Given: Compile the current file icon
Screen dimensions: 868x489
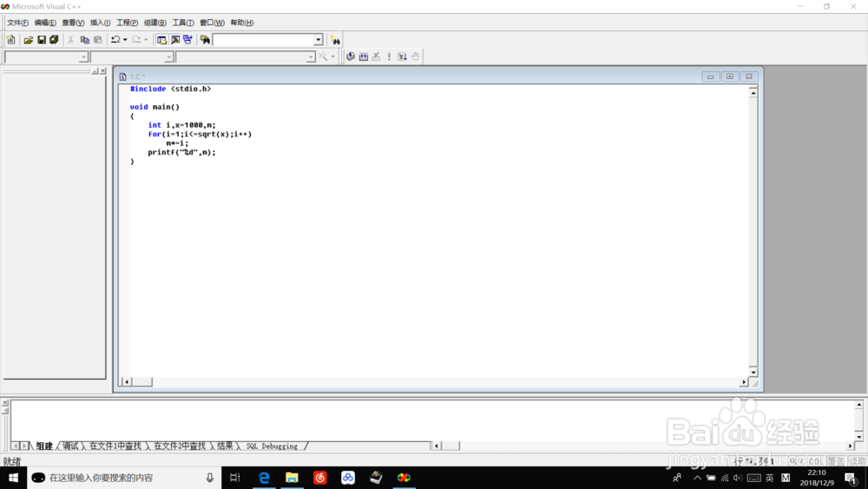Looking at the screenshot, I should click(x=351, y=56).
